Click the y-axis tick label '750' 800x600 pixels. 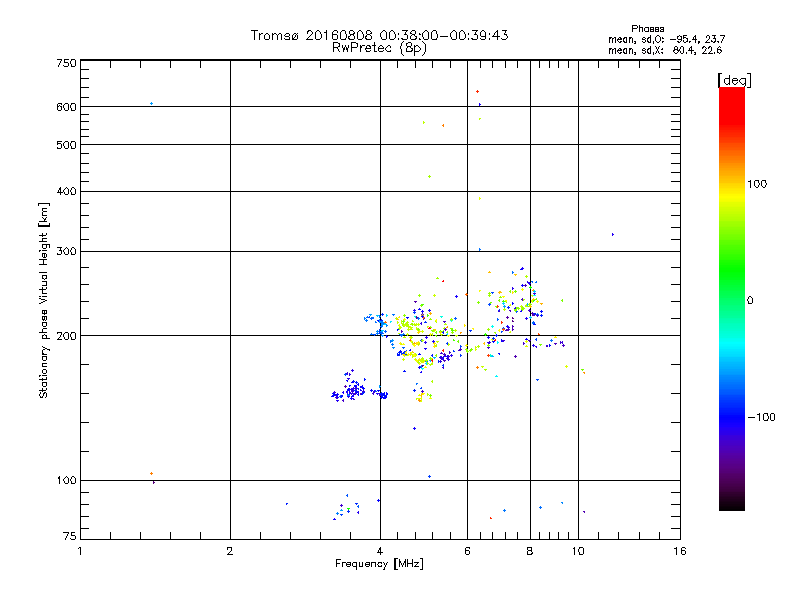[x=66, y=63]
